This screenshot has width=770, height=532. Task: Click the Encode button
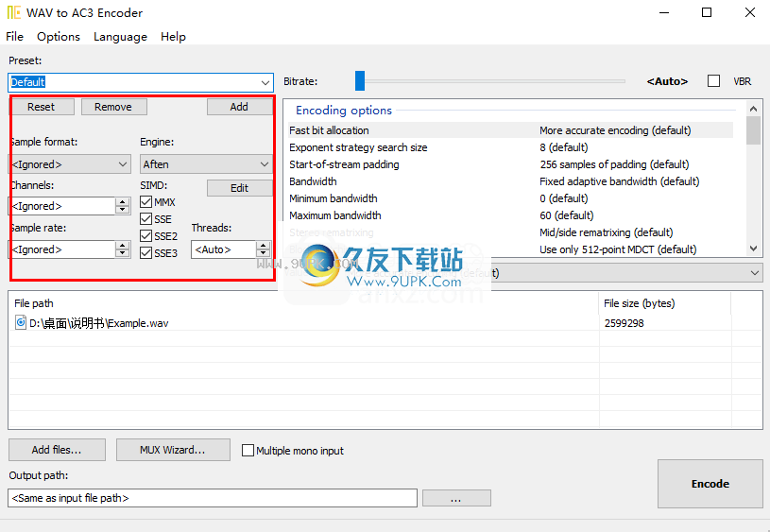(x=710, y=484)
